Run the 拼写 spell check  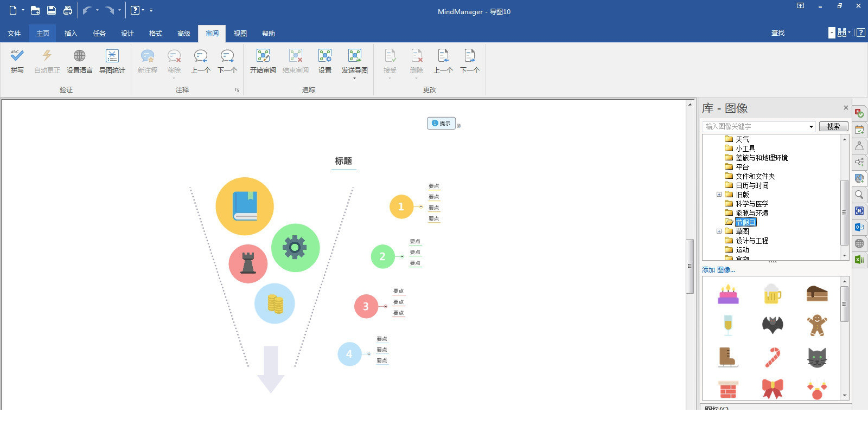pos(17,61)
